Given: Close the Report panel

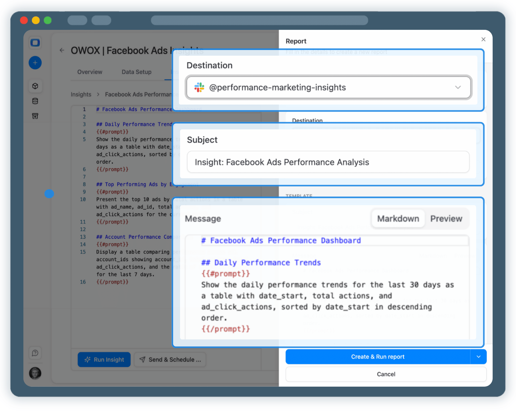Looking at the screenshot, I should tap(483, 39).
